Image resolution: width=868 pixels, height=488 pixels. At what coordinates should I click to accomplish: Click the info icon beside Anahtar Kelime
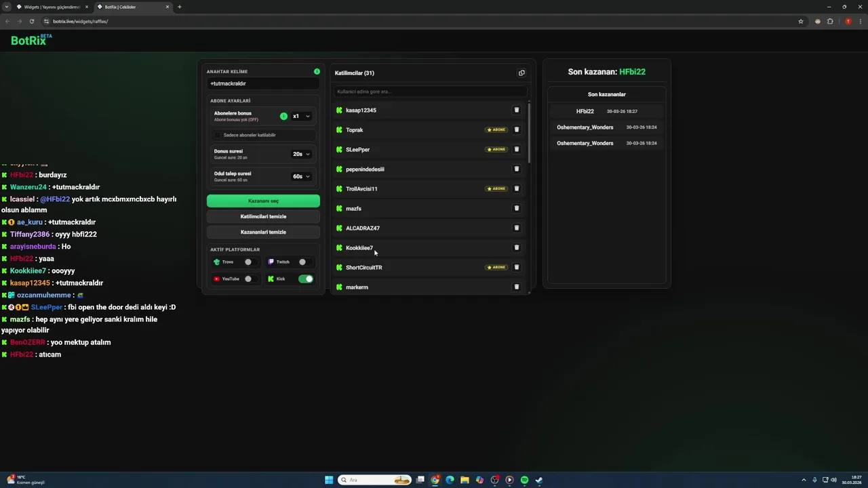pos(317,71)
